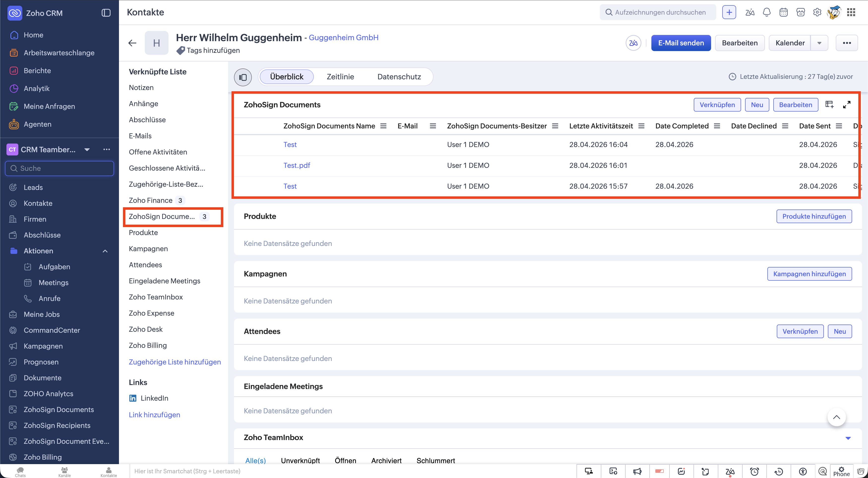Open the more options ellipsis button

click(x=847, y=43)
